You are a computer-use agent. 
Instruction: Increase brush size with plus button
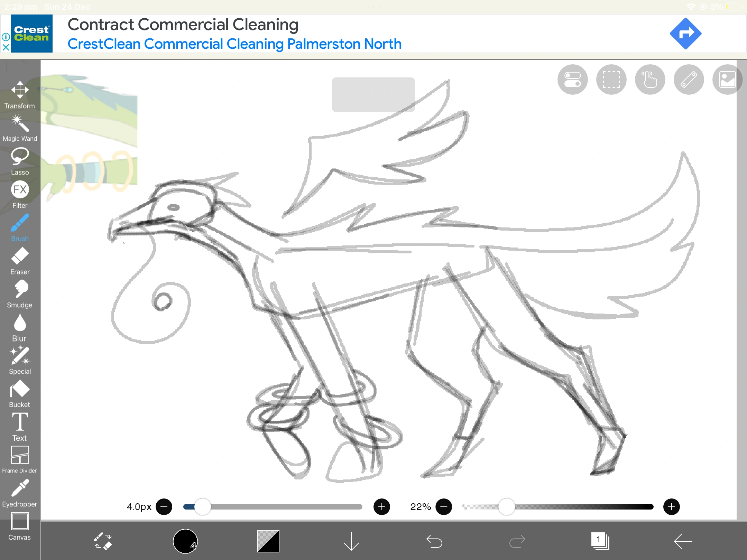coord(381,507)
